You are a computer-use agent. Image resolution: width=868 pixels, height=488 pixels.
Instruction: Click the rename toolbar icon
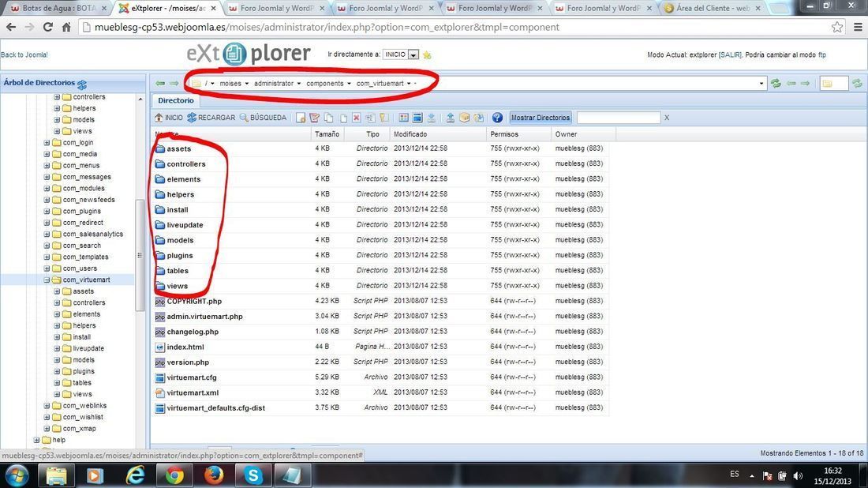[370, 118]
